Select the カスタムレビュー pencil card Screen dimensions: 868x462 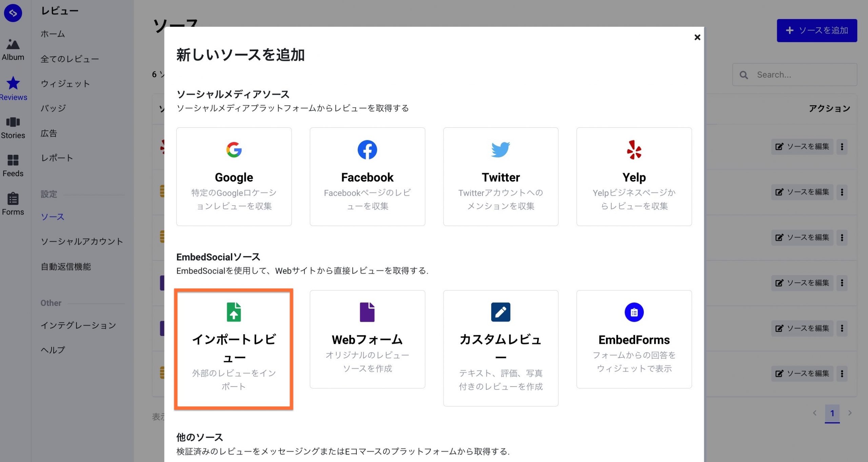[500, 348]
